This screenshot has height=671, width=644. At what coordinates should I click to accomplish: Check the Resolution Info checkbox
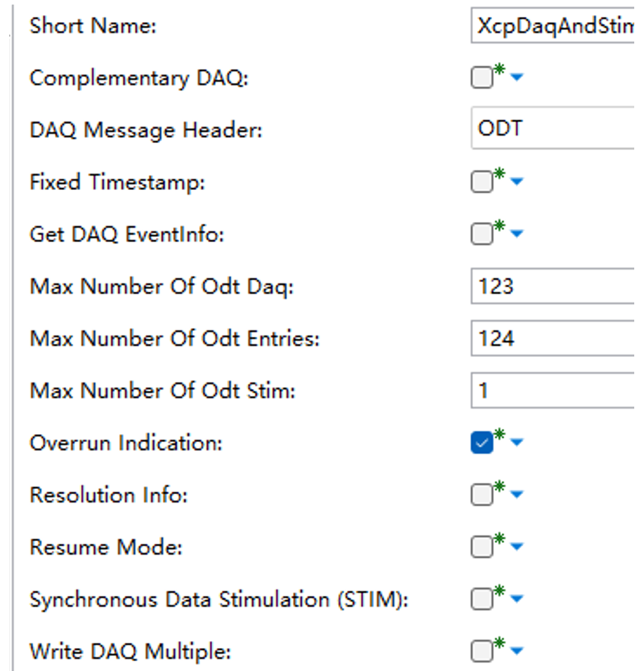(x=482, y=495)
